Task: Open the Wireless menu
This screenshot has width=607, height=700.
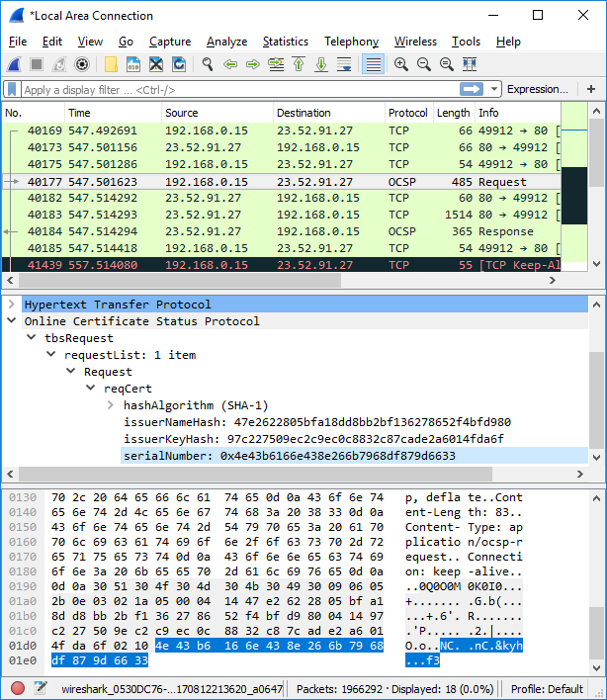Action: coord(415,42)
